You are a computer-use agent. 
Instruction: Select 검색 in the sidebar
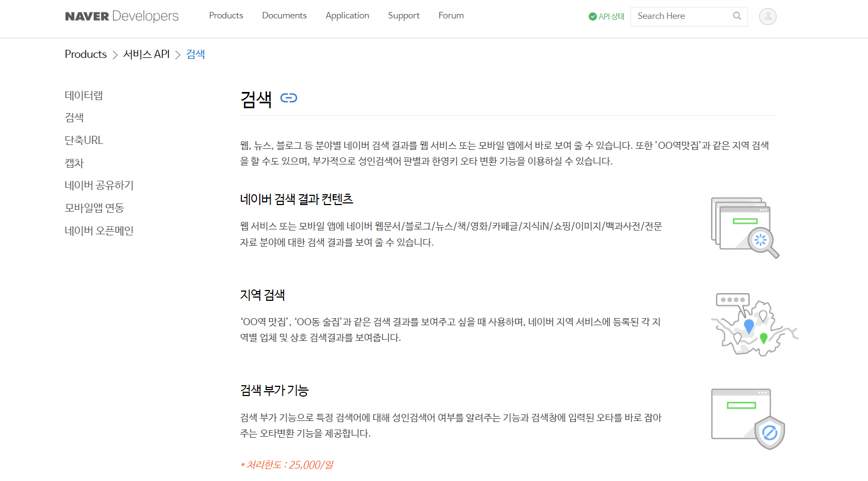[74, 117]
